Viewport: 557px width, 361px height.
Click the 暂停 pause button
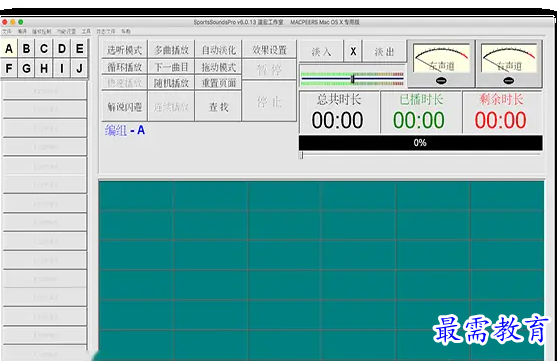click(x=269, y=70)
